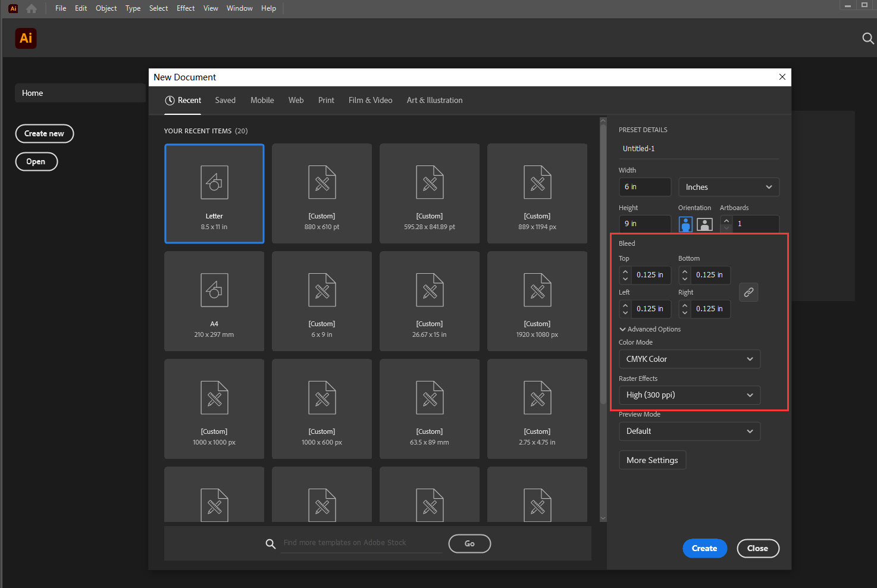This screenshot has width=877, height=588.
Task: Select the Letter 8.5 x 11 in preset
Action: click(x=214, y=193)
